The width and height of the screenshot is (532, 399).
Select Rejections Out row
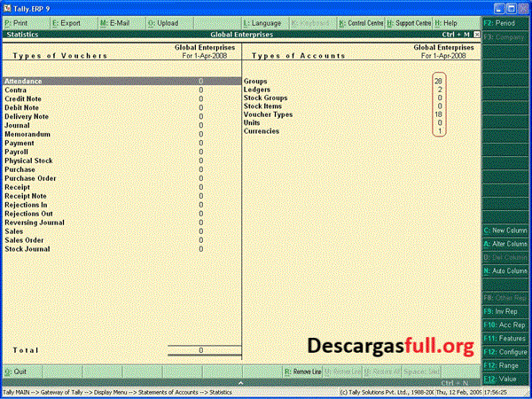tap(121, 214)
